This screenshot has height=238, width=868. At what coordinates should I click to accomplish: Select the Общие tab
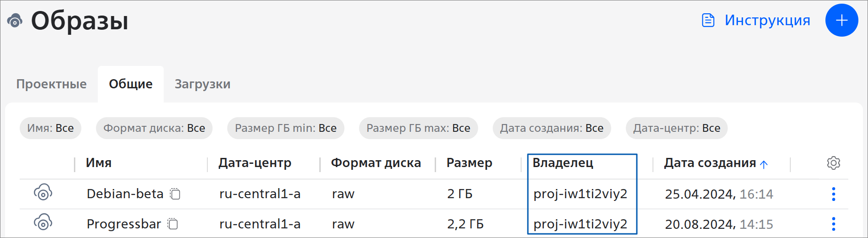(130, 84)
